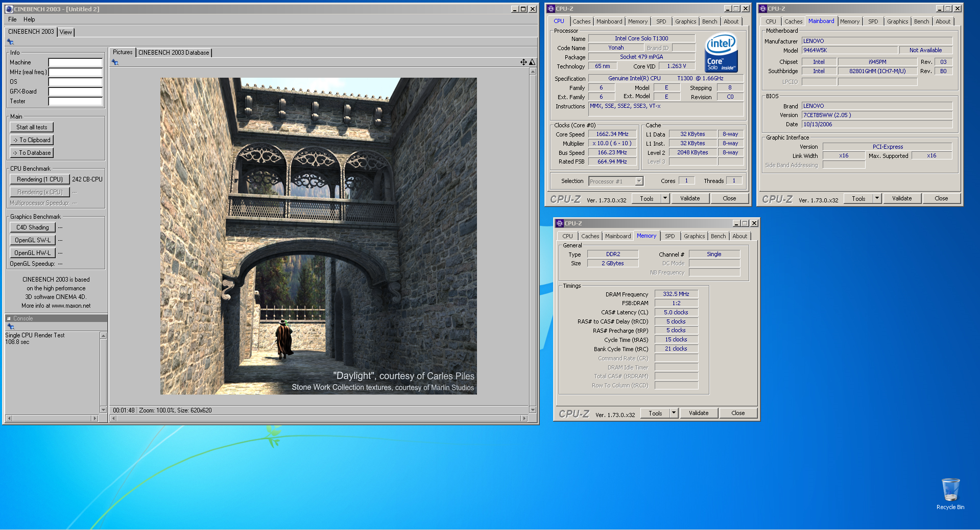This screenshot has height=530, width=980.
Task: Click the Intel Core Solo logo
Action: point(721,53)
